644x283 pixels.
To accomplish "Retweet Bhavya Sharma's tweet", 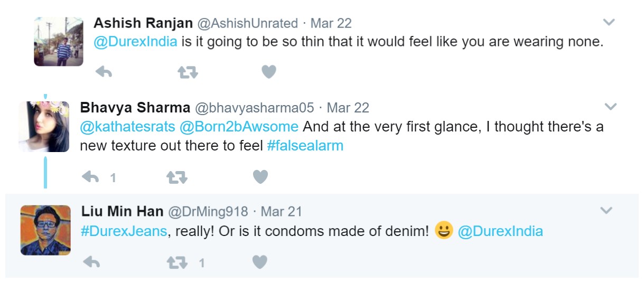I will [177, 177].
